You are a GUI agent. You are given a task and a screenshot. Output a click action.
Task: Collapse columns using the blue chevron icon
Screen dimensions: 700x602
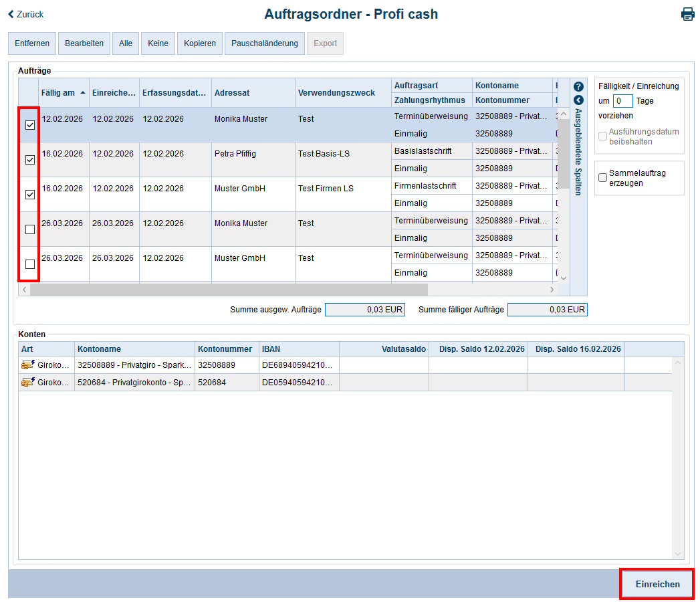pos(578,101)
